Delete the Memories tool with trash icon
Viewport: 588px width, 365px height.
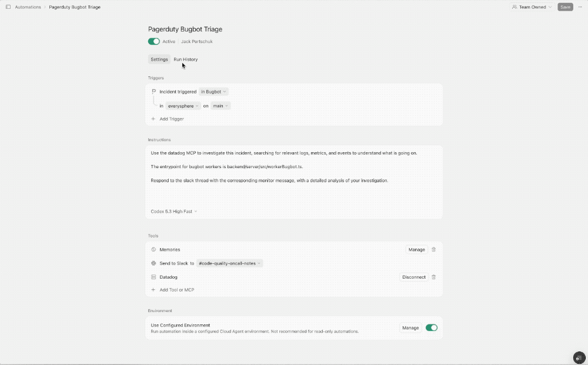click(434, 250)
